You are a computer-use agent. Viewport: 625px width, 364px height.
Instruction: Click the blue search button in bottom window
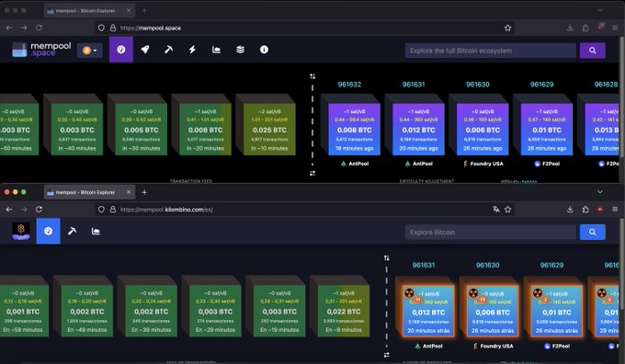tap(592, 232)
